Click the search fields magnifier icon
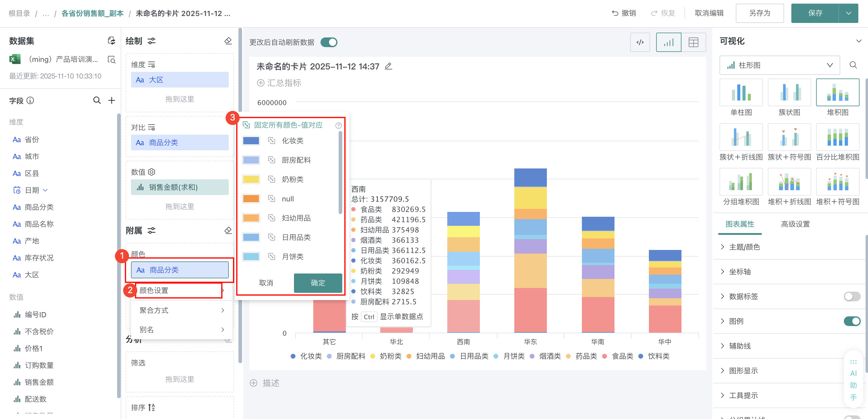 [97, 101]
